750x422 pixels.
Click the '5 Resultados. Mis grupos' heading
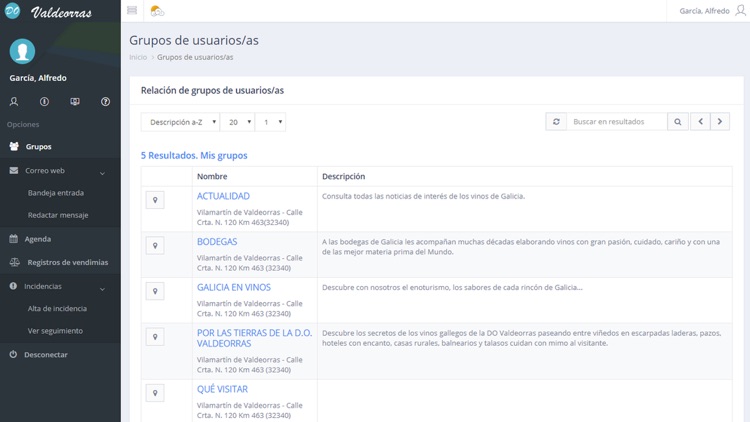pos(194,155)
